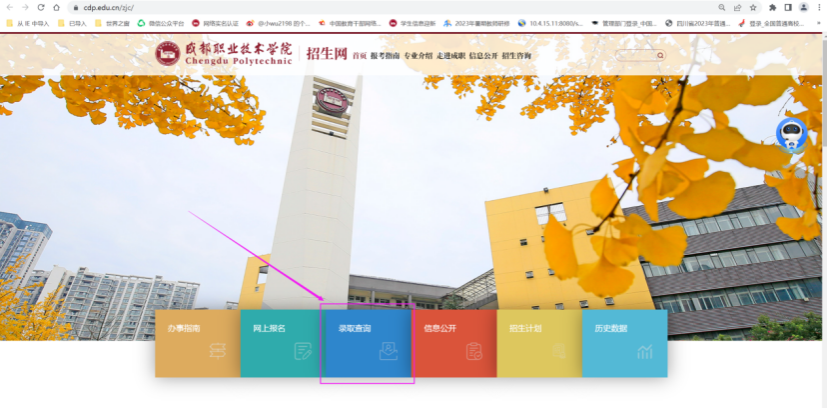Open the 录取查询 tile
The image size is (828, 409).
[x=369, y=344]
